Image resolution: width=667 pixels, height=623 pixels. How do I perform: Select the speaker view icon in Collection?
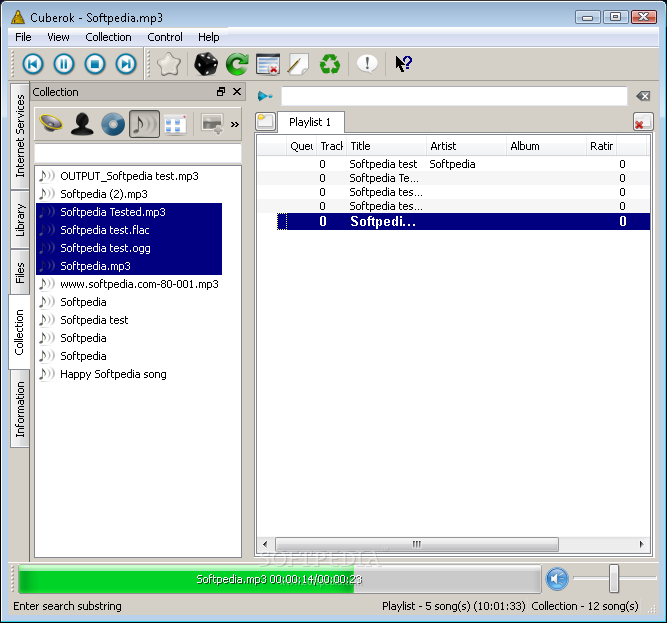click(x=51, y=124)
